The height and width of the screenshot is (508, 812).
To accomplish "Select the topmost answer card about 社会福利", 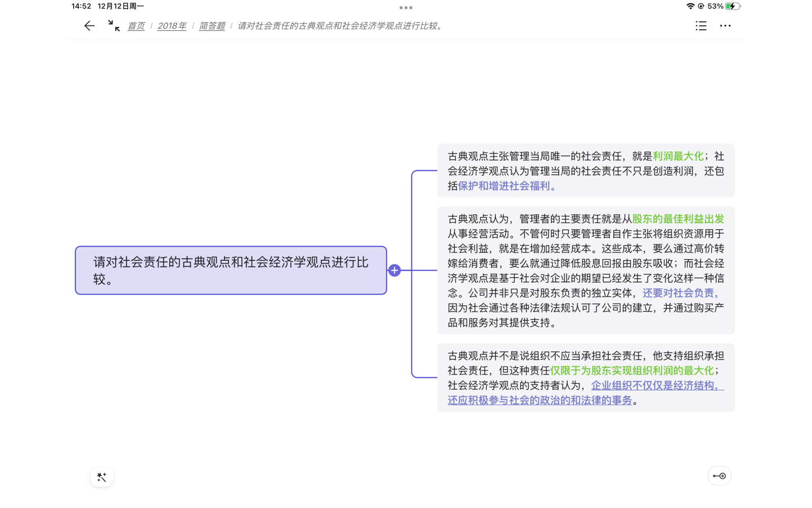I will (585, 170).
